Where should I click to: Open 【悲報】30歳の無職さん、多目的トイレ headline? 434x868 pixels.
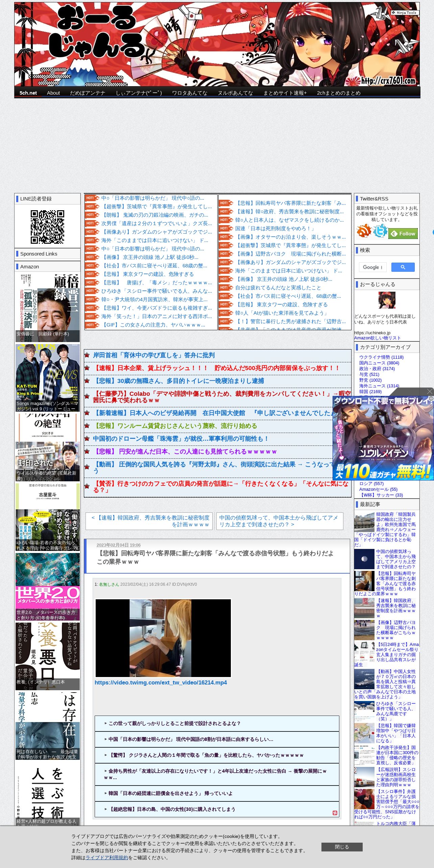click(178, 381)
